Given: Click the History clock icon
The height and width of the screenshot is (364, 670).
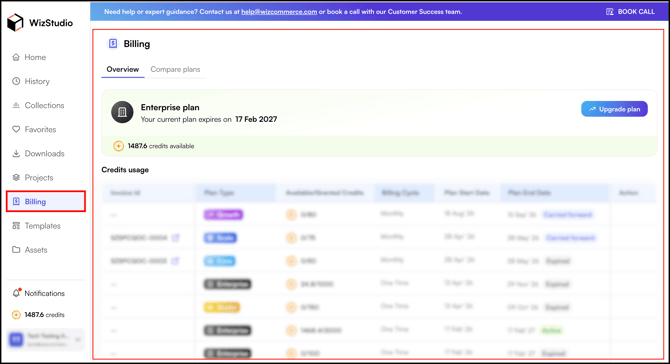Looking at the screenshot, I should point(16,81).
